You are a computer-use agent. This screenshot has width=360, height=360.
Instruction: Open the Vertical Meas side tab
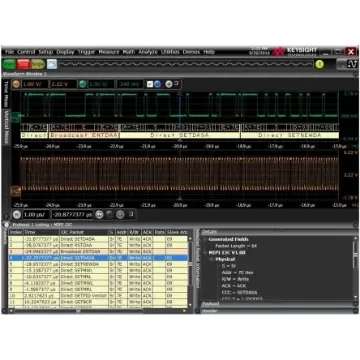6,127
